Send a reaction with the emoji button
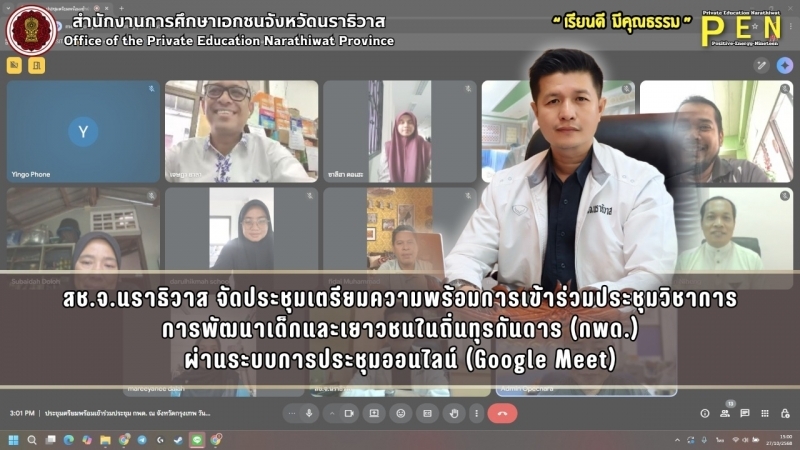This screenshot has width=800, height=450. pyautogui.click(x=401, y=413)
